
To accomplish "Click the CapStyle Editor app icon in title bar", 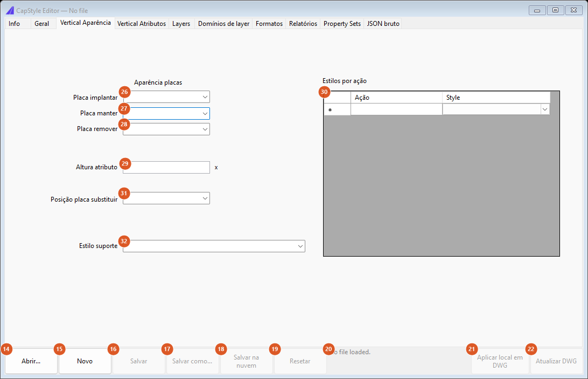I will [x=10, y=11].
